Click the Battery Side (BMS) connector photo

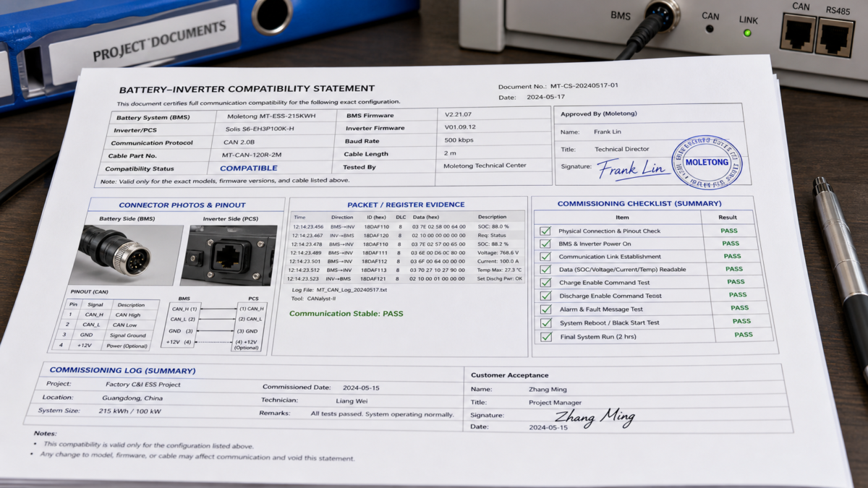tap(128, 254)
